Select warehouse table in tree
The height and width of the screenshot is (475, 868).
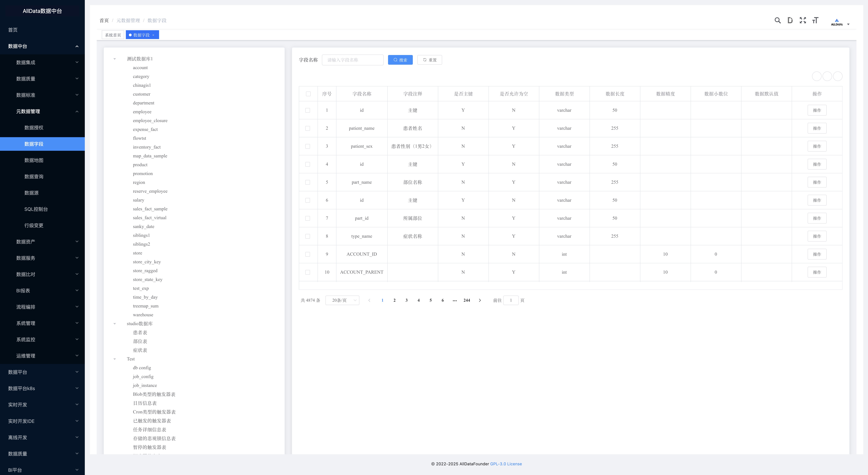pos(143,315)
